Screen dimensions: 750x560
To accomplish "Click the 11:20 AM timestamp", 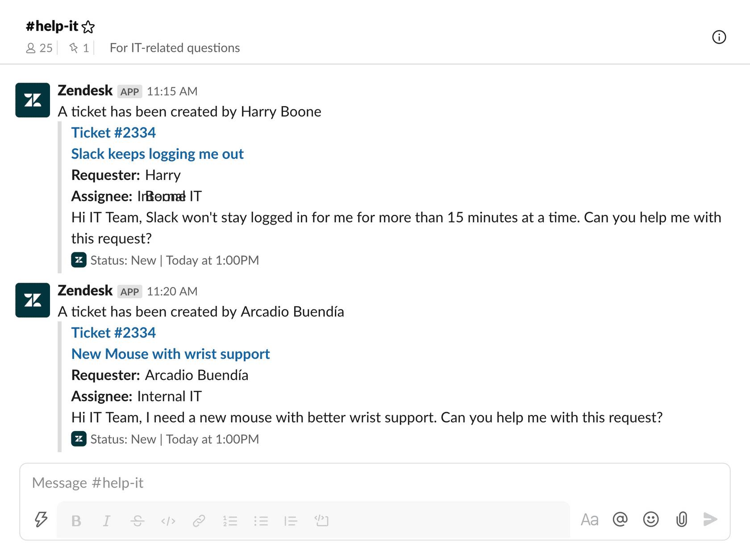I will [172, 292].
